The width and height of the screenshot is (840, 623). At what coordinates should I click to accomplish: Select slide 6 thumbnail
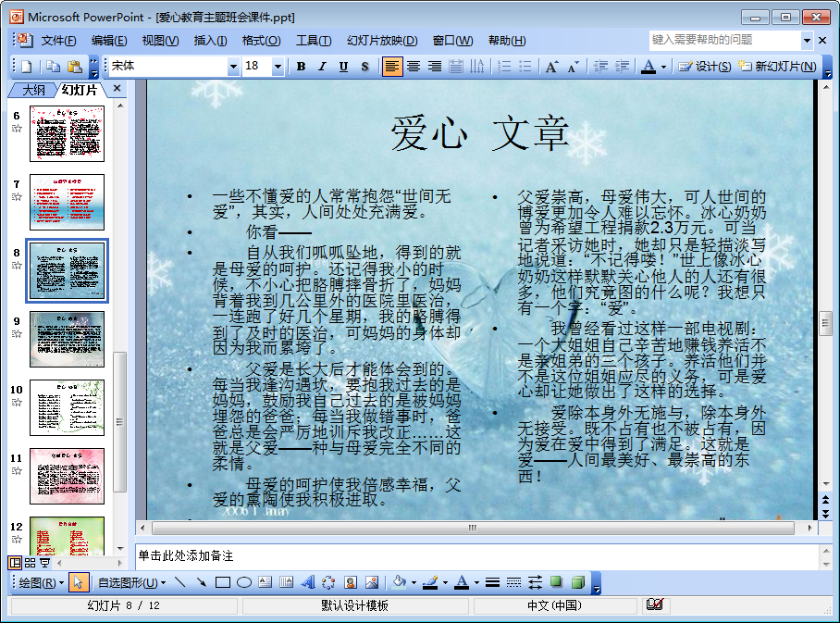(x=67, y=133)
